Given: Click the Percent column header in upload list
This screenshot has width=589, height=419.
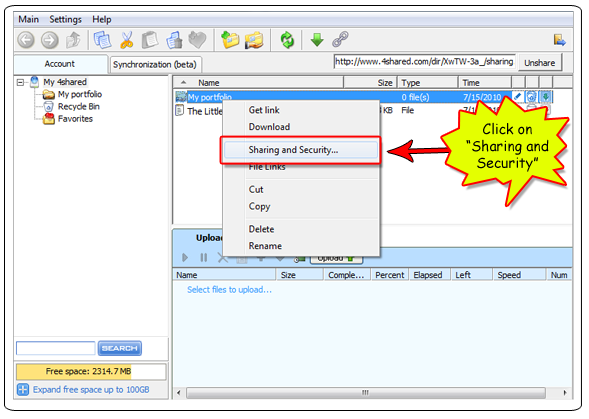Looking at the screenshot, I should [x=390, y=275].
